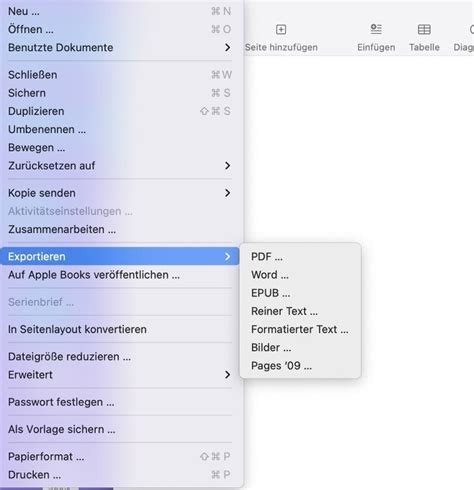Open the Einfügen toolbar icon
This screenshot has height=490, width=474.
pyautogui.click(x=376, y=29)
